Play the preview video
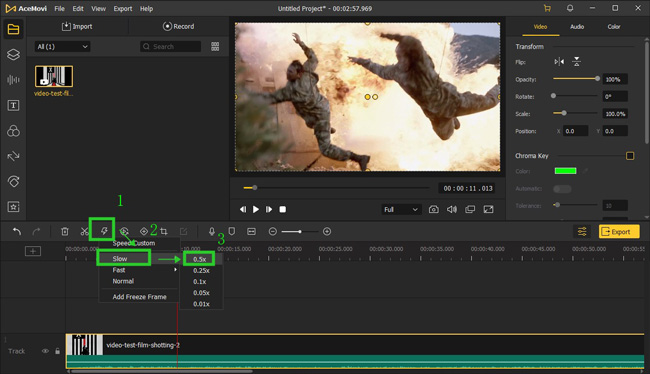The height and width of the screenshot is (374, 650). point(256,209)
